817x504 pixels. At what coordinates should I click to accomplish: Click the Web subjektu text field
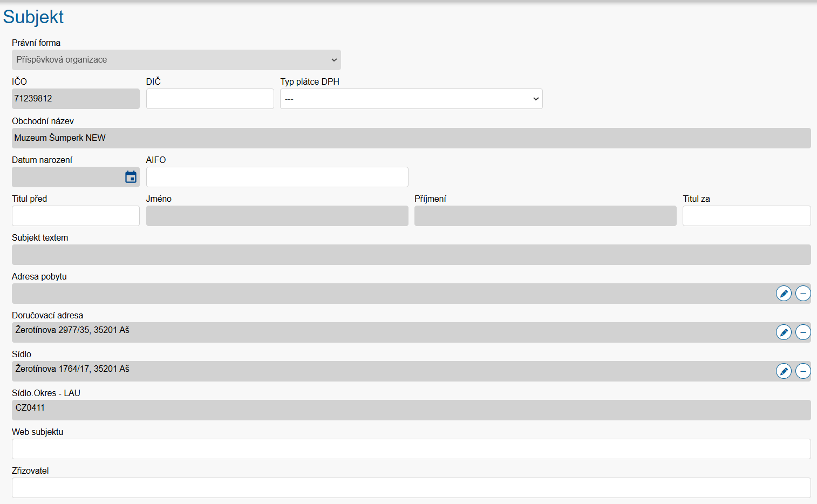click(411, 449)
